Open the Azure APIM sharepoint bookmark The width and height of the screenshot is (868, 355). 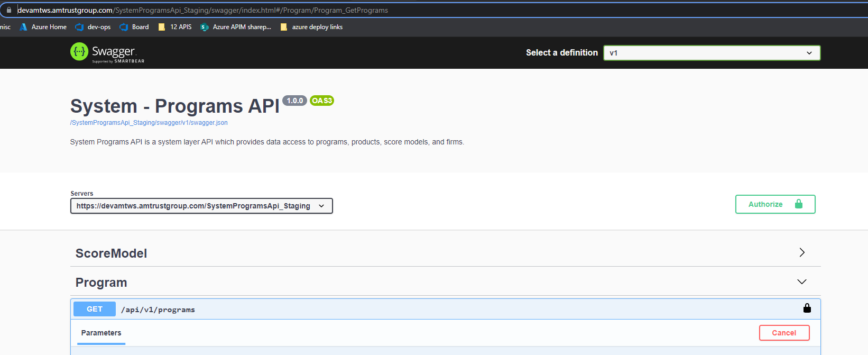click(x=236, y=27)
